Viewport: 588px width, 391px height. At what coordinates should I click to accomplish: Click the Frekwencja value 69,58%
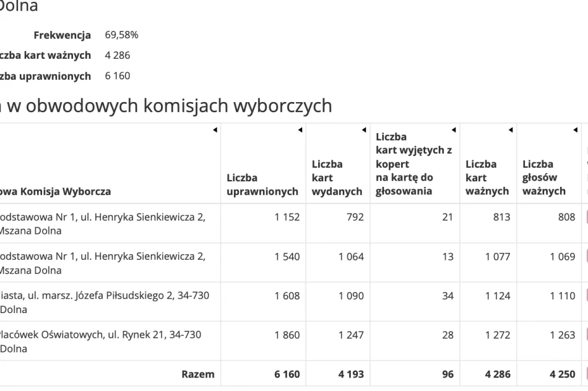pyautogui.click(x=121, y=35)
